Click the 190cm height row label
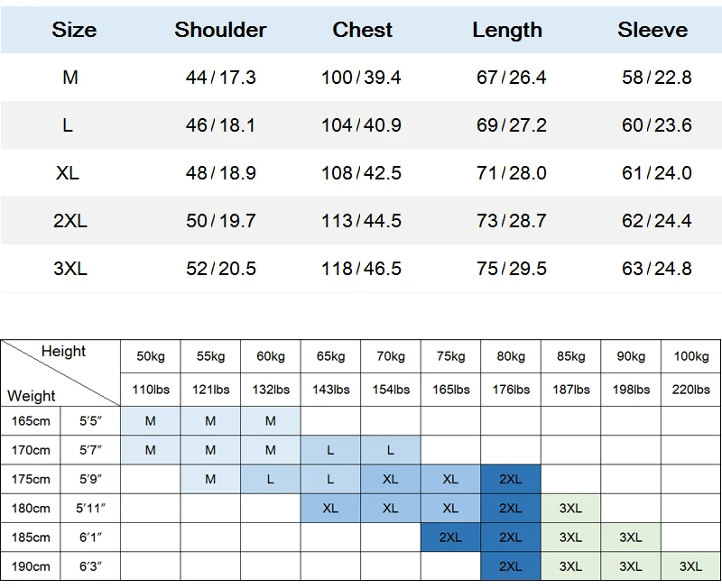The height and width of the screenshot is (588, 722). pos(31,566)
